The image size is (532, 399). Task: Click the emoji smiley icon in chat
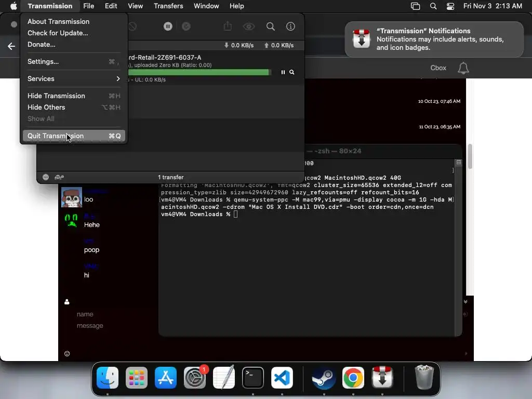click(67, 353)
